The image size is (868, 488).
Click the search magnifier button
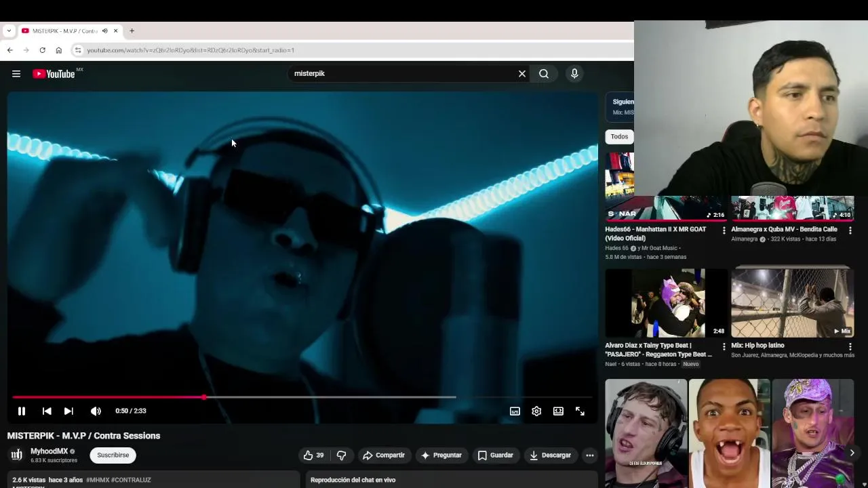pos(544,74)
